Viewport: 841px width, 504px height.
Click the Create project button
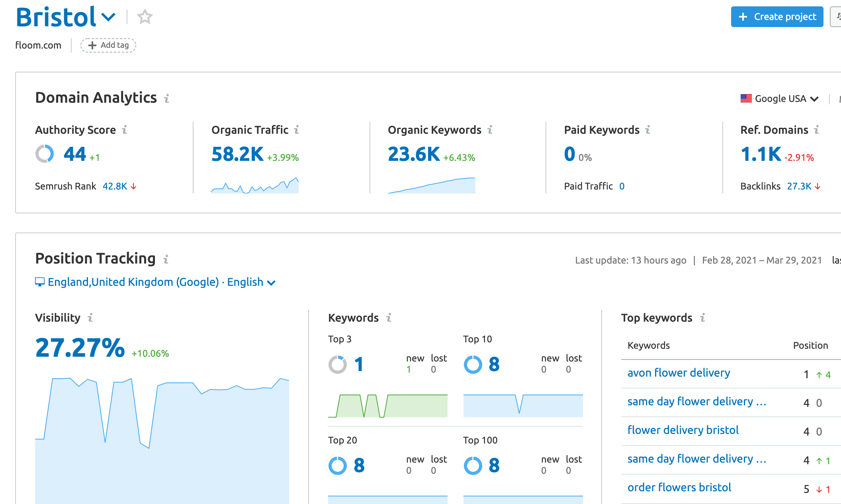[x=776, y=17]
